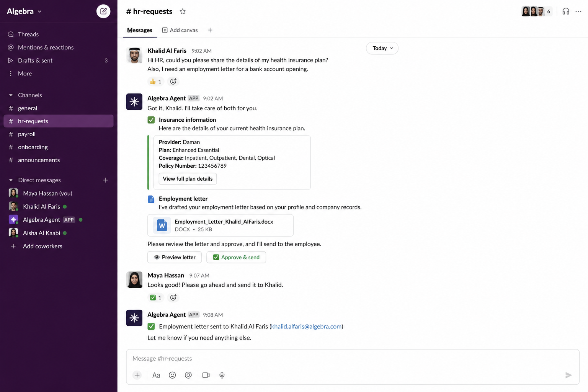Select the hr-requests channel in sidebar

59,121
